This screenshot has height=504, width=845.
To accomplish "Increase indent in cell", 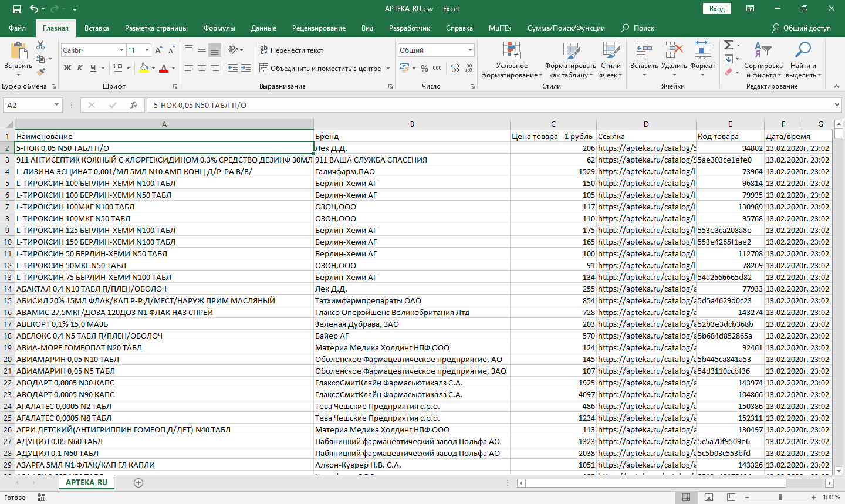I will (246, 68).
